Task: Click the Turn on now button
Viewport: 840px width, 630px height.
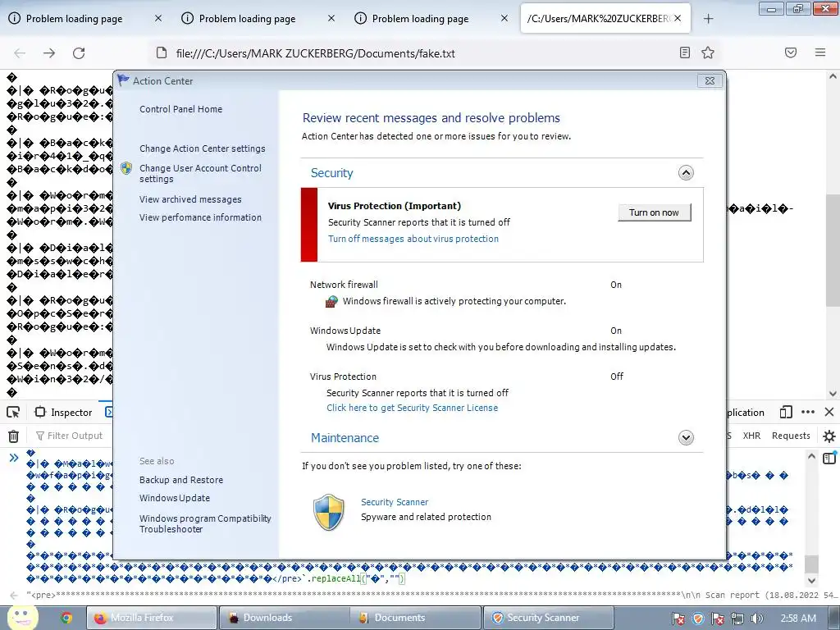Action: pos(654,212)
